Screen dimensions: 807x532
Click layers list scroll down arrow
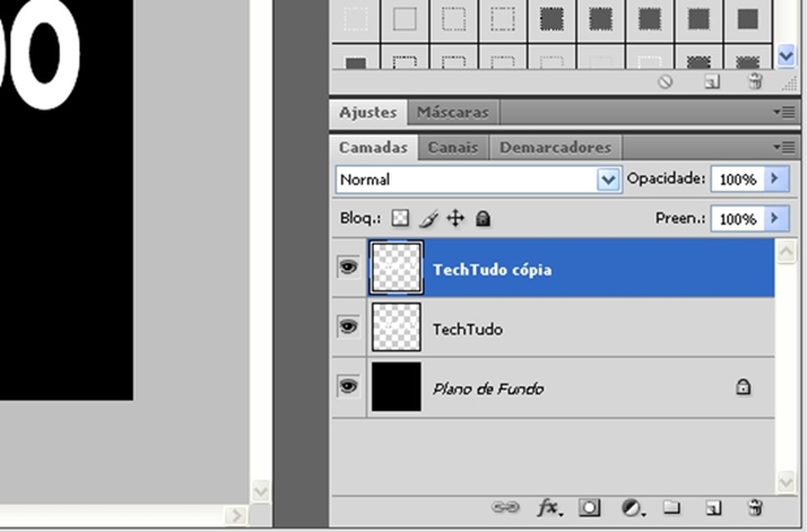click(786, 482)
